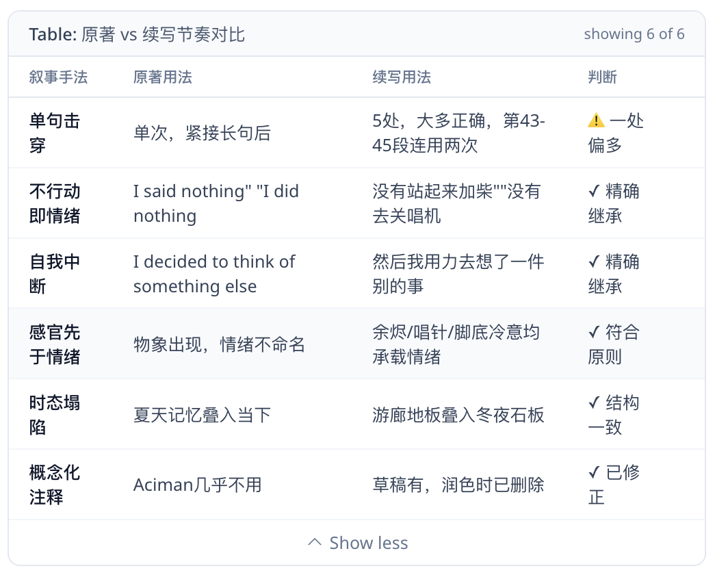This screenshot has width=728, height=575.
Task: Select the "I decided to think of something else" cell
Action: (214, 274)
